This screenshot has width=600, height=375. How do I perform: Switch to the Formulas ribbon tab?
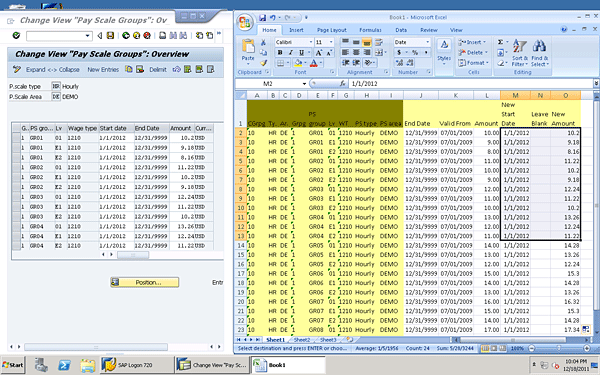tap(370, 30)
